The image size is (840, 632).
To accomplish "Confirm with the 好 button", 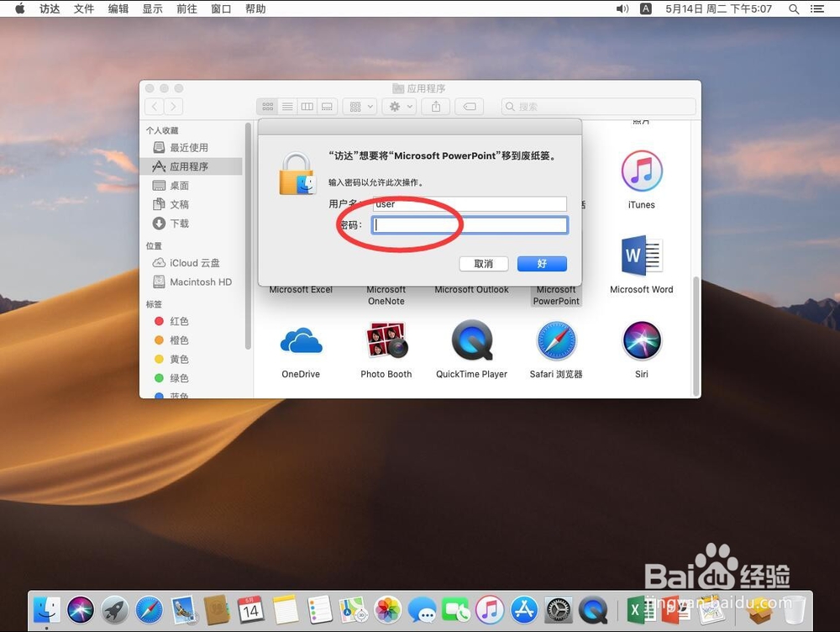I will point(542,263).
